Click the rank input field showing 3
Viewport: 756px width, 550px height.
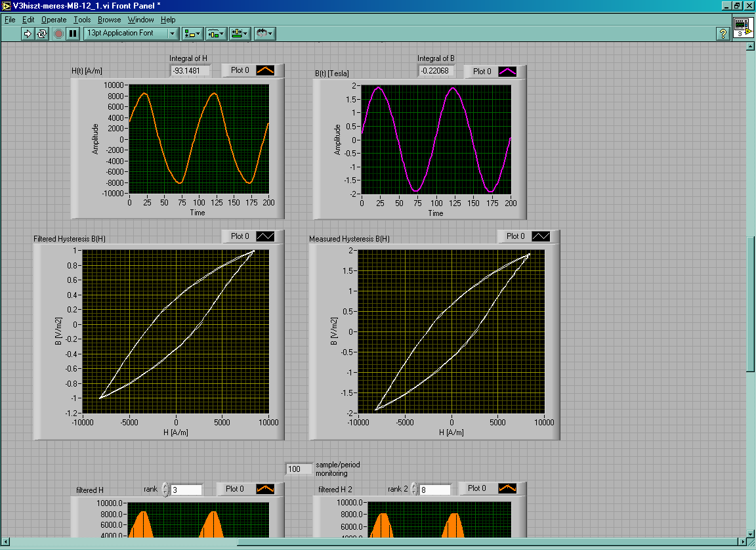click(x=186, y=490)
